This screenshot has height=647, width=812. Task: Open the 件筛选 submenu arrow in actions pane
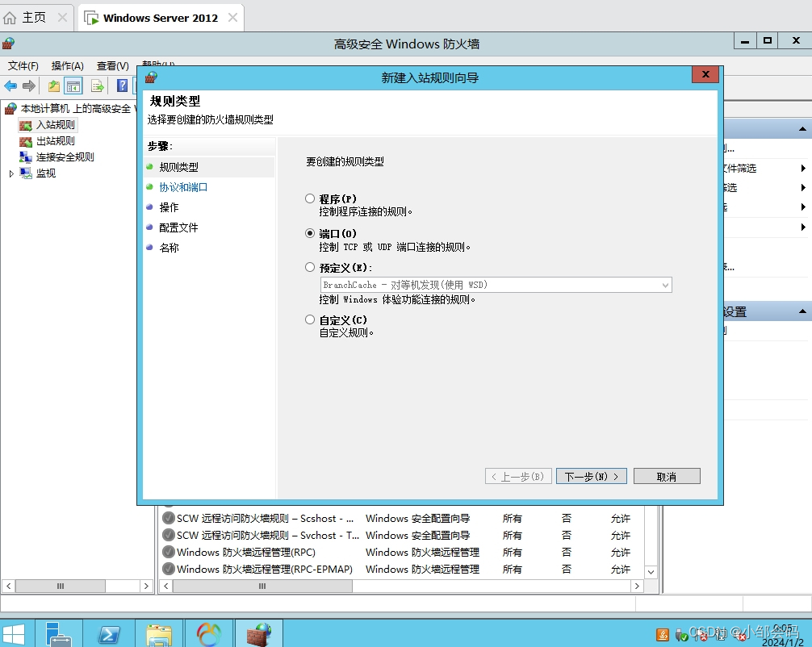tap(802, 169)
